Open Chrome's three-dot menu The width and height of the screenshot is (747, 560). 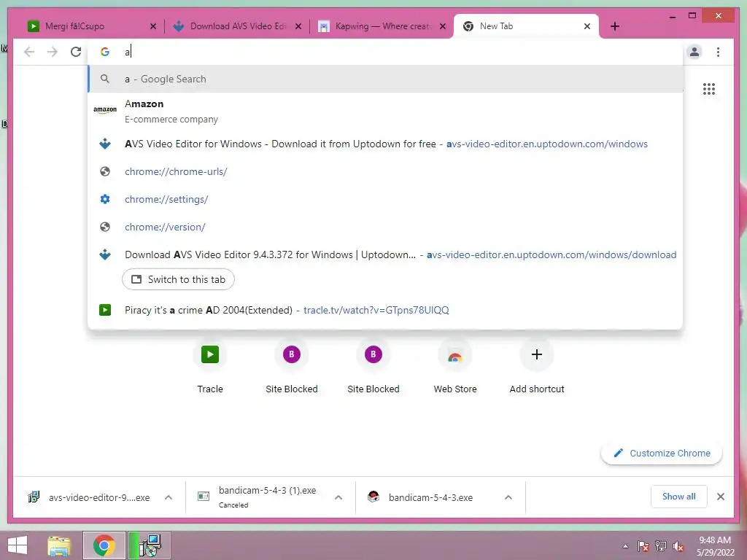click(x=718, y=52)
